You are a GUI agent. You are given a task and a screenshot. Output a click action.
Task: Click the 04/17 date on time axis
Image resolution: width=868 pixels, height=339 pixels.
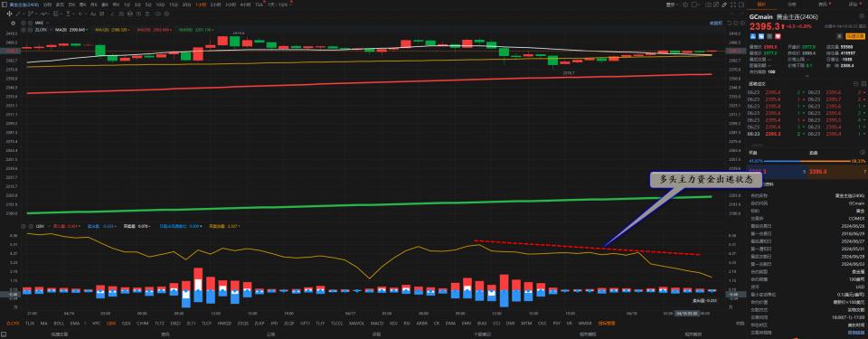[350, 313]
